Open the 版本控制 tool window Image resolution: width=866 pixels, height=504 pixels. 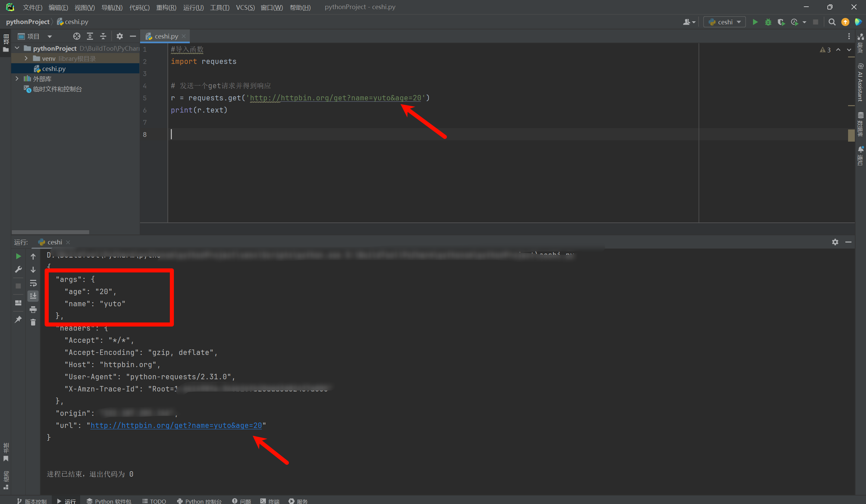(x=31, y=501)
